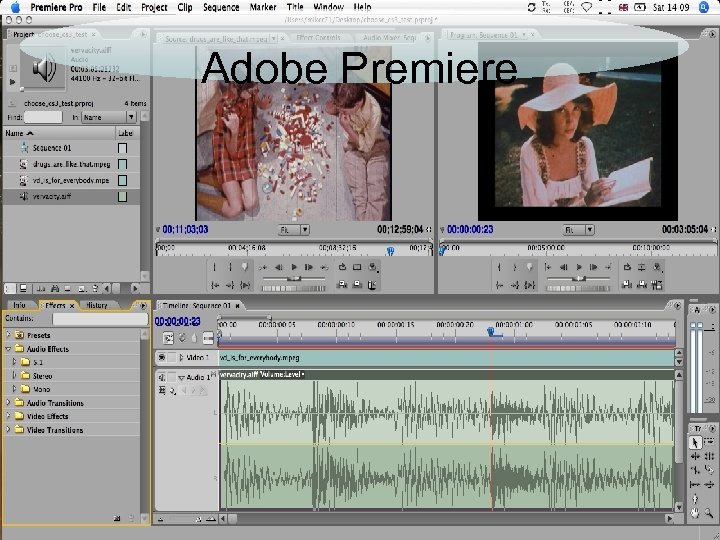Screen dimensions: 720x540
Task: Toggle Video 1 track eye visibility
Action: [162, 357]
